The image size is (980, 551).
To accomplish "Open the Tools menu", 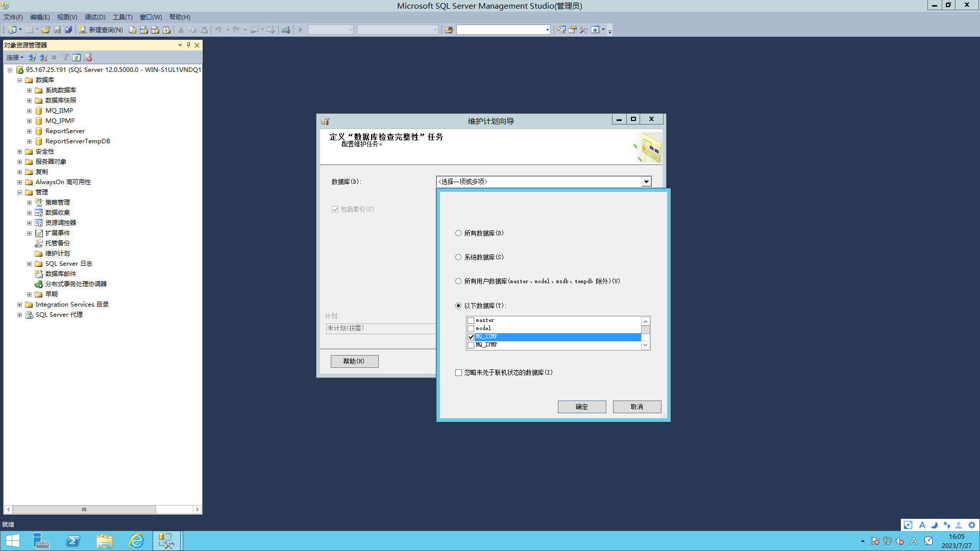I will pos(122,17).
